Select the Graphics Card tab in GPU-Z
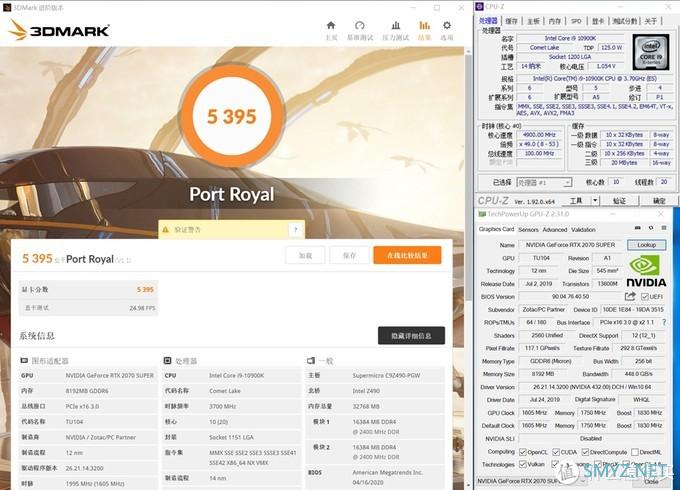This screenshot has width=680, height=490. (496, 229)
